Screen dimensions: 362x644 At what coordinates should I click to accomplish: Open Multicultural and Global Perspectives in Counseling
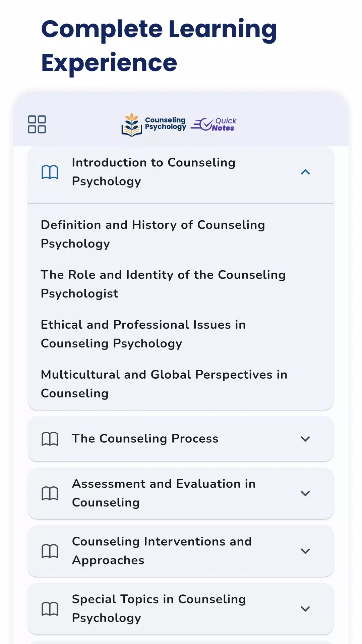[x=164, y=384]
